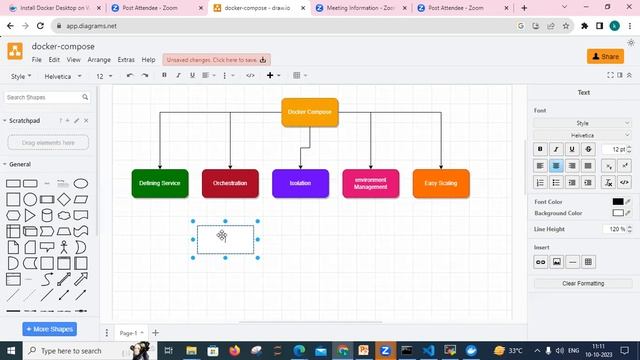Viewport: 640px width, 360px height.
Task: Open the File menu
Action: [37, 60]
